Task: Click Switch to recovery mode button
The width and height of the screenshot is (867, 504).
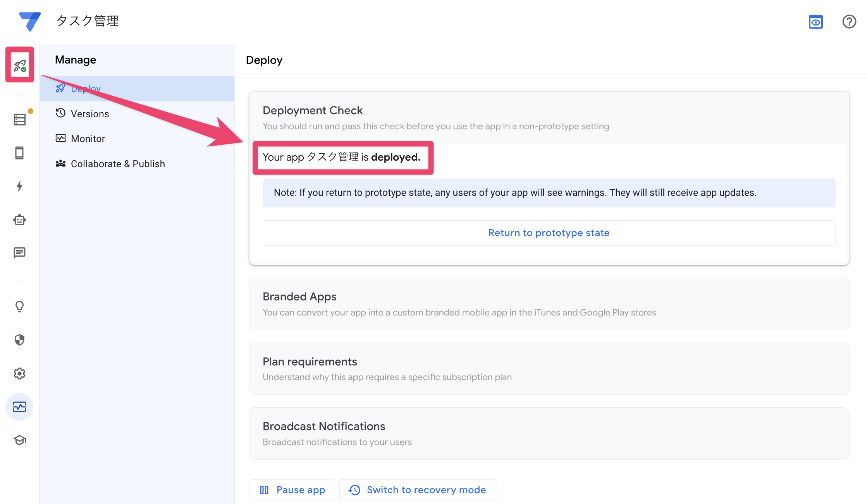Action: tap(418, 490)
